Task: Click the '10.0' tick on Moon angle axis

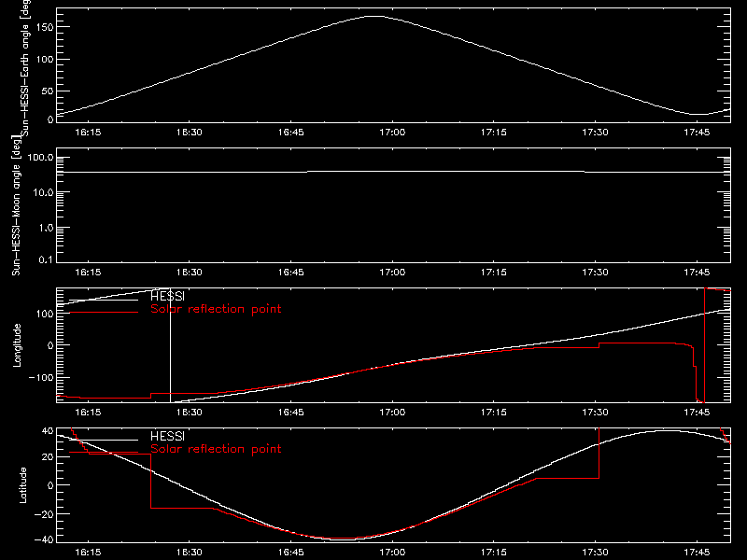Action: (43, 192)
